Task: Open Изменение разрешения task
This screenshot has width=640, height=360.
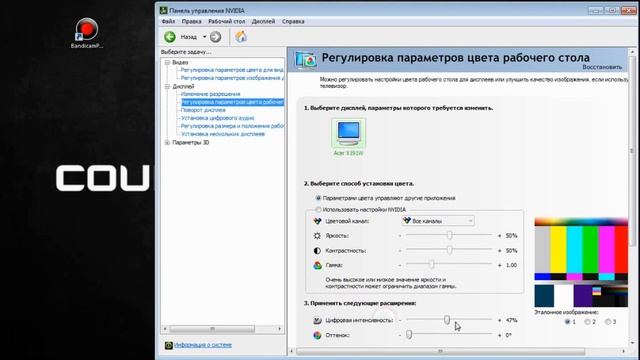Action: pos(211,94)
